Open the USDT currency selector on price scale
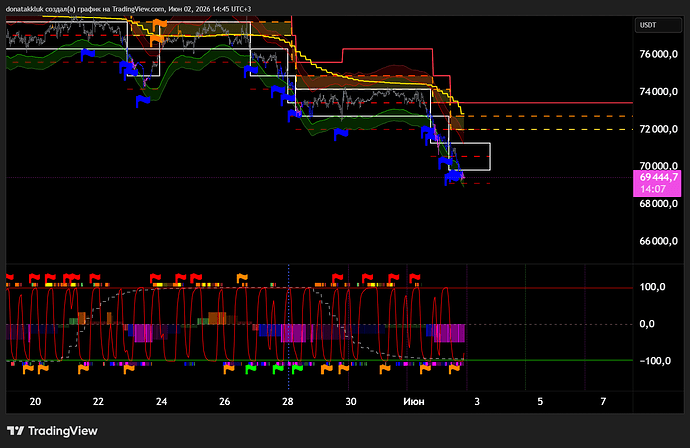The height and width of the screenshot is (448, 690). (658, 25)
